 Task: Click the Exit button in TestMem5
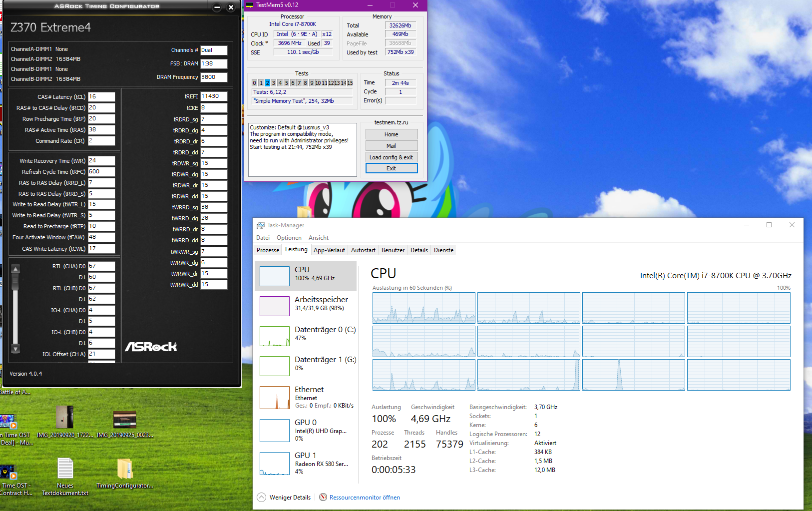(x=392, y=168)
